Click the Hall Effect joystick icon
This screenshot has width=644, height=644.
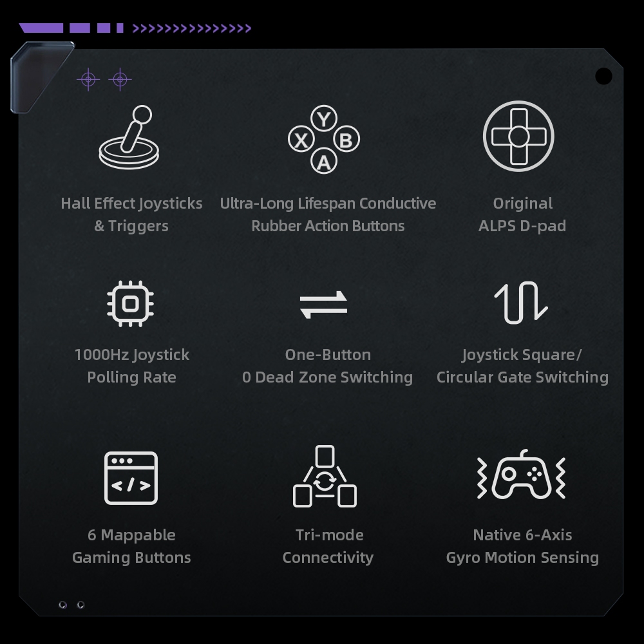coord(129,137)
